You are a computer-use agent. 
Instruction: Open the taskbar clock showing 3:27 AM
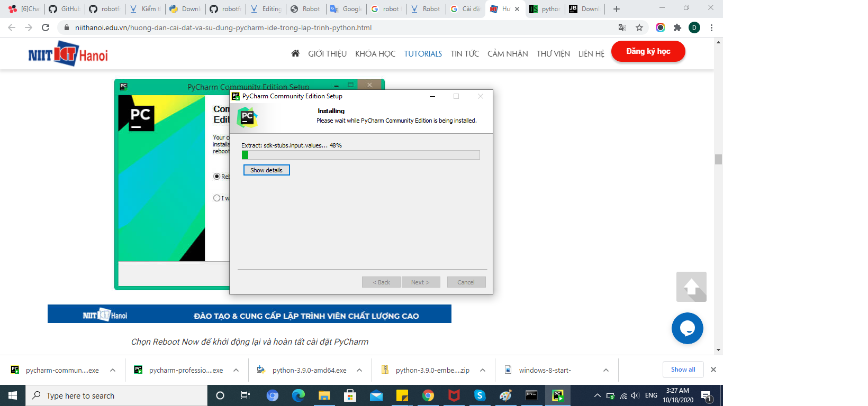678,395
